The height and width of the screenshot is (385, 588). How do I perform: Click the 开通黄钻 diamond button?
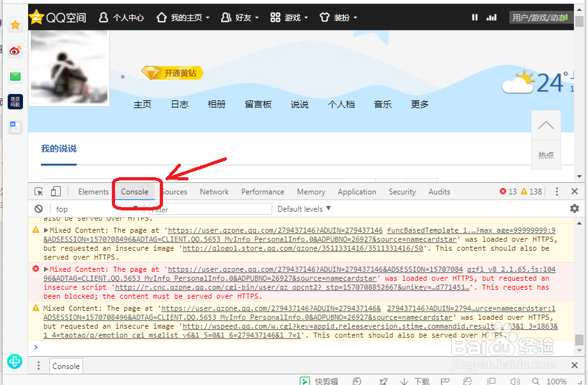tap(172, 73)
